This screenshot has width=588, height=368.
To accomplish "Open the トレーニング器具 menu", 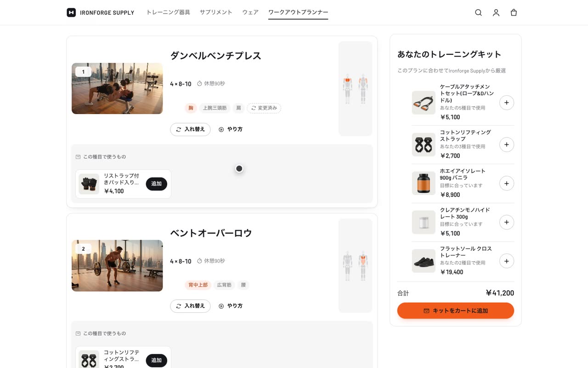I will coord(168,12).
